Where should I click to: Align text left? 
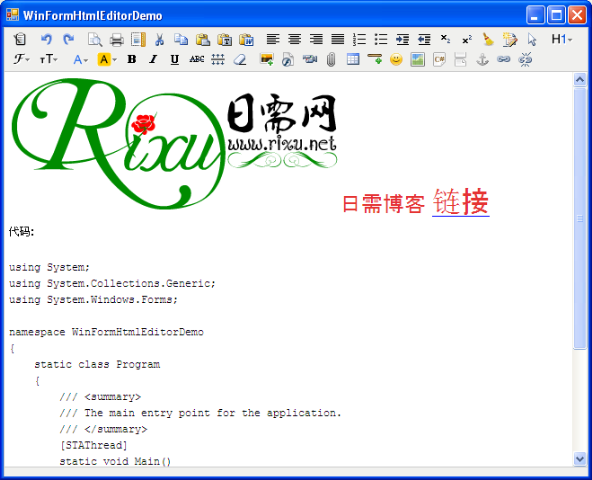coord(273,39)
